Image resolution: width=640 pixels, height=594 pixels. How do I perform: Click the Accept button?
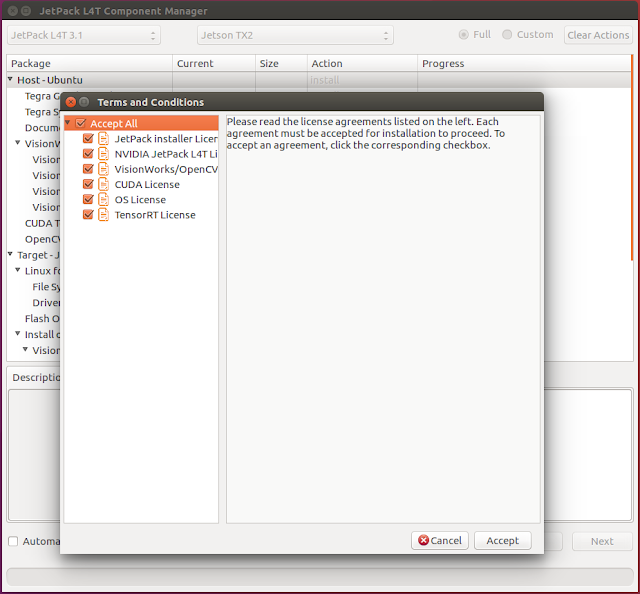pyautogui.click(x=502, y=541)
